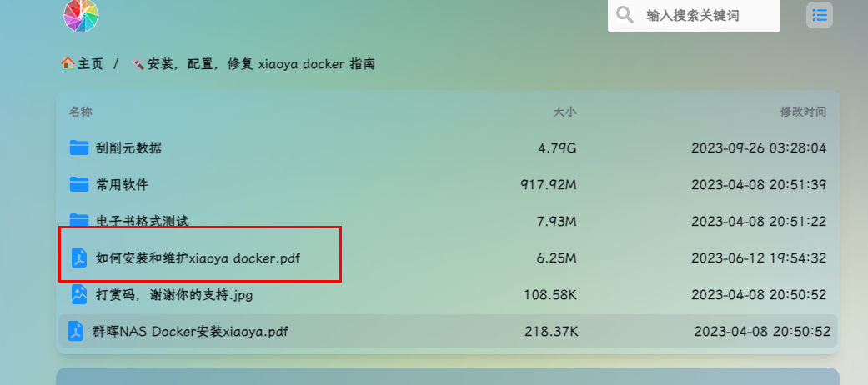Open the 刮削元数据 folder
The width and height of the screenshot is (868, 385).
pos(128,147)
